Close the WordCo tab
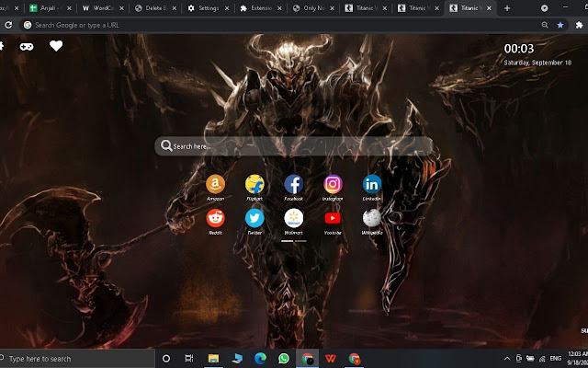The width and height of the screenshot is (588, 368). 122,8
